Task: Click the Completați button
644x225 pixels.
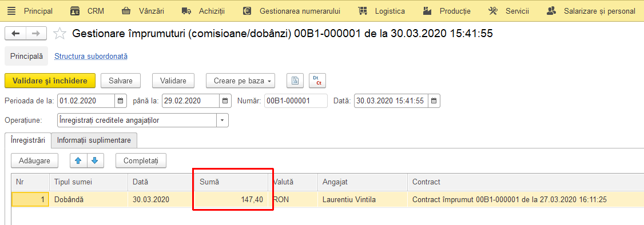Action: [141, 160]
